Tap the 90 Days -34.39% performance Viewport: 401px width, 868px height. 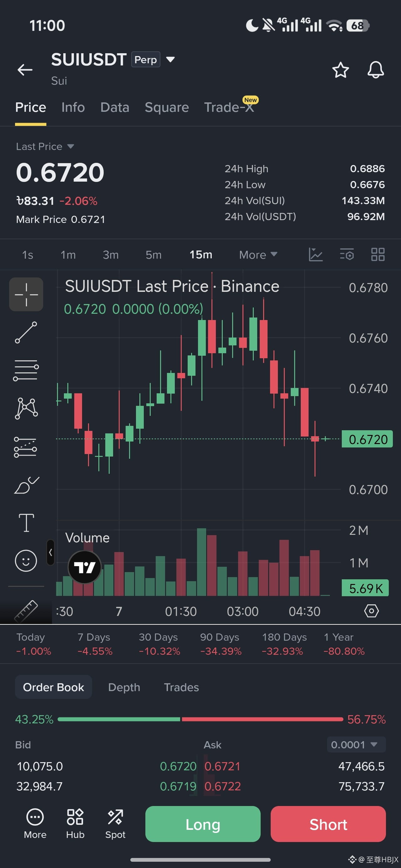click(221, 644)
